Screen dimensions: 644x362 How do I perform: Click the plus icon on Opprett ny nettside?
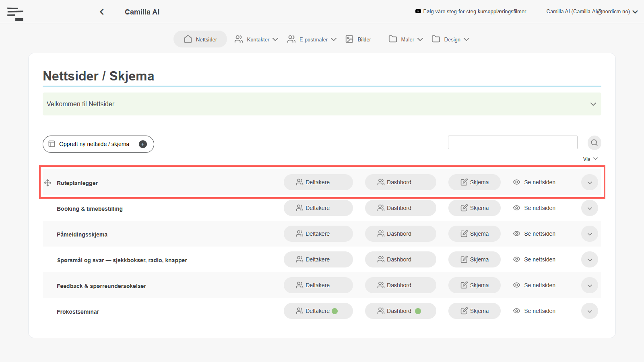coord(143,144)
